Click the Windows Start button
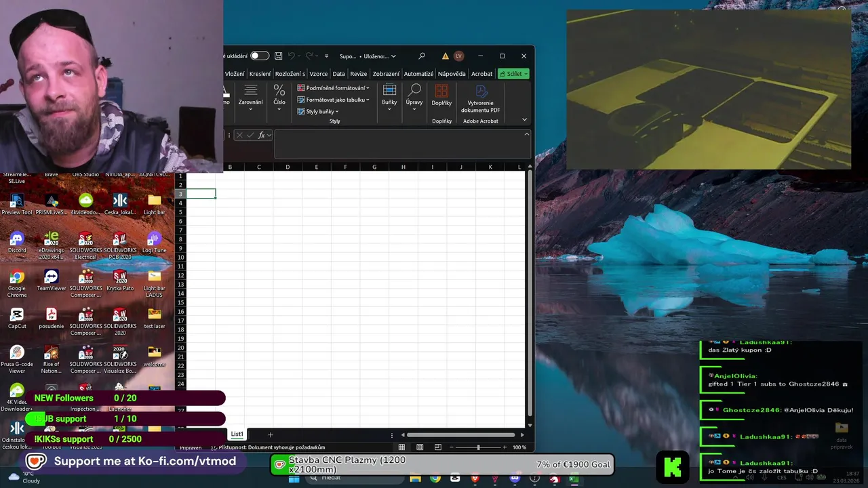Image resolution: width=868 pixels, height=488 pixels. pyautogui.click(x=294, y=479)
